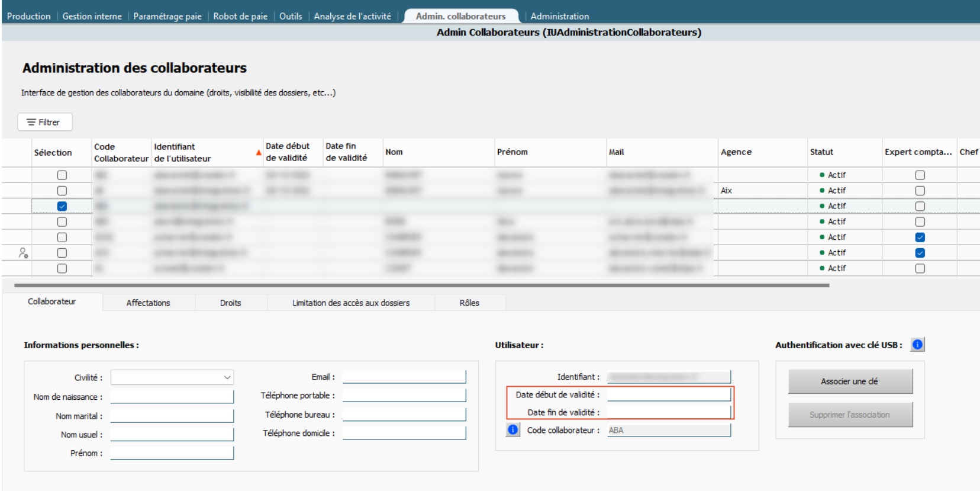The image size is (980, 491).
Task: Tick Expert comptable checkbox for Aix row
Action: pos(920,191)
